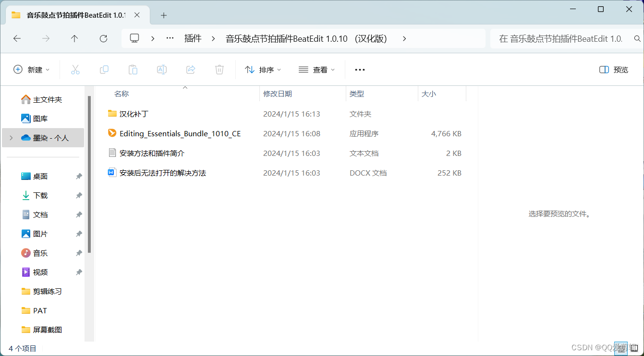Sort by 类型 column header
This screenshot has height=356, width=644.
tap(357, 94)
